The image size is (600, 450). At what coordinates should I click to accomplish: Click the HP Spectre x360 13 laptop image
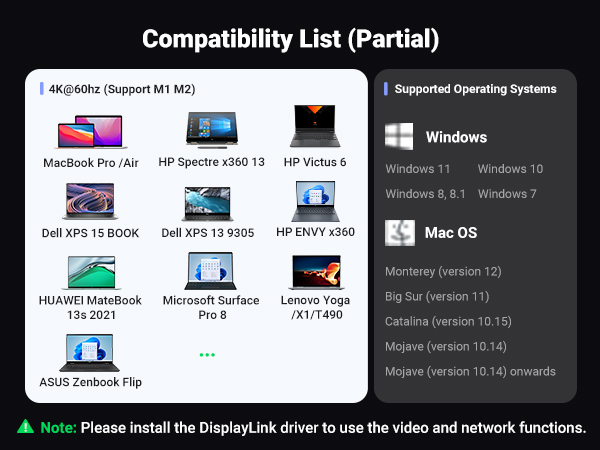tap(212, 130)
